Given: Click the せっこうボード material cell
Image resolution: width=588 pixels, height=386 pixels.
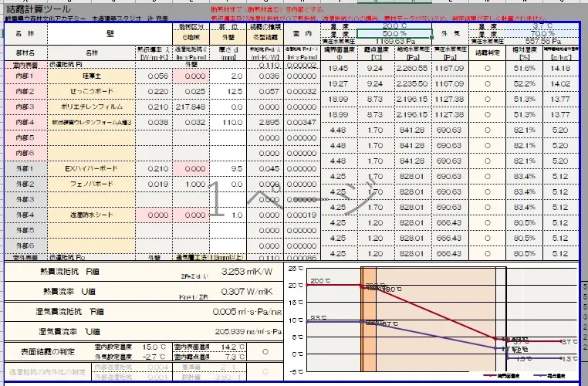Looking at the screenshot, I should (x=92, y=91).
